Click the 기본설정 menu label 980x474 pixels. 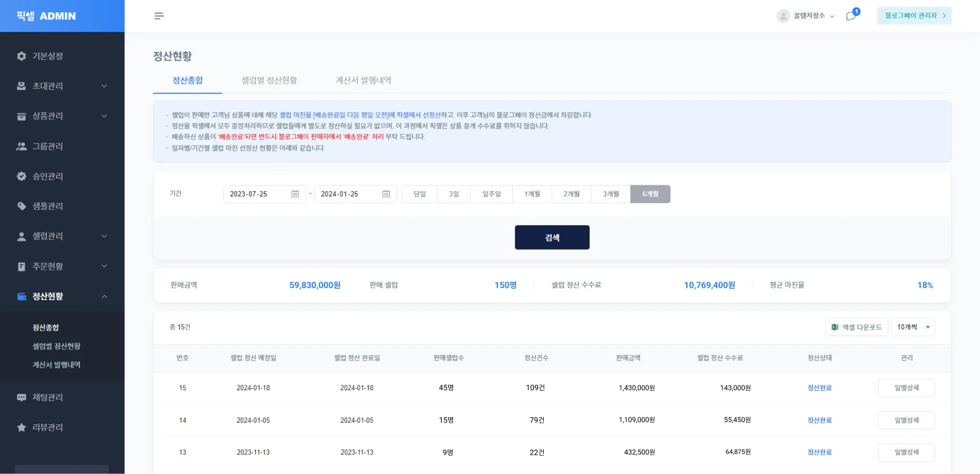pyautogui.click(x=48, y=56)
